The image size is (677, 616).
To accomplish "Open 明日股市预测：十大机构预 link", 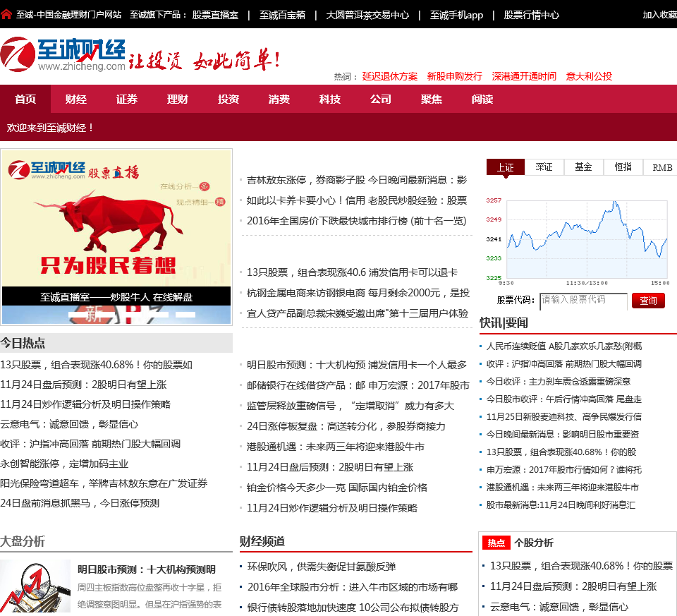I will 306,365.
